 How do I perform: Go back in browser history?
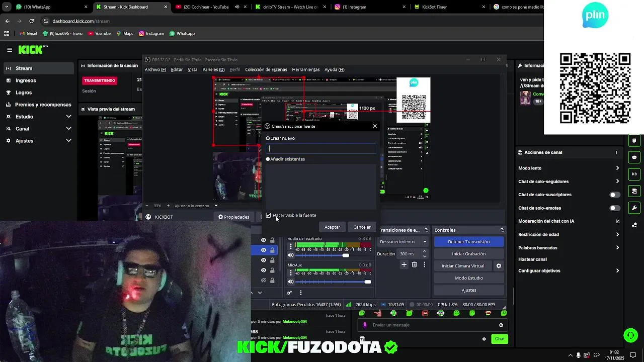7,21
